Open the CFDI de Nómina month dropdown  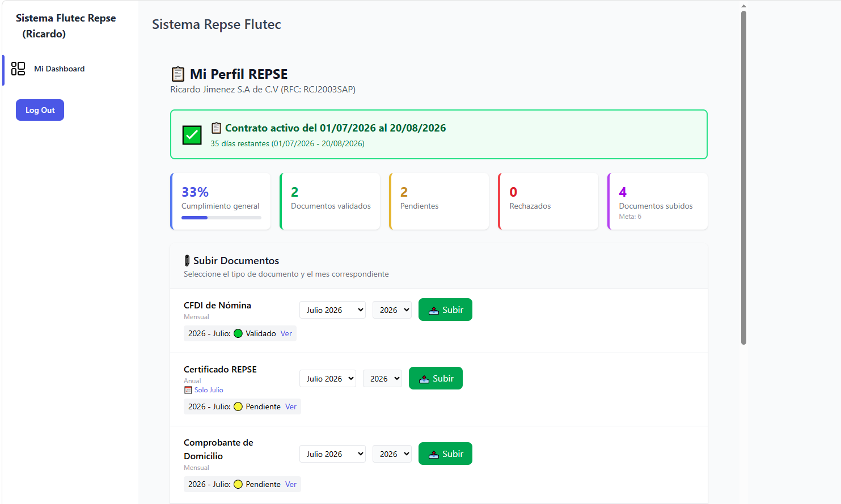[332, 310]
